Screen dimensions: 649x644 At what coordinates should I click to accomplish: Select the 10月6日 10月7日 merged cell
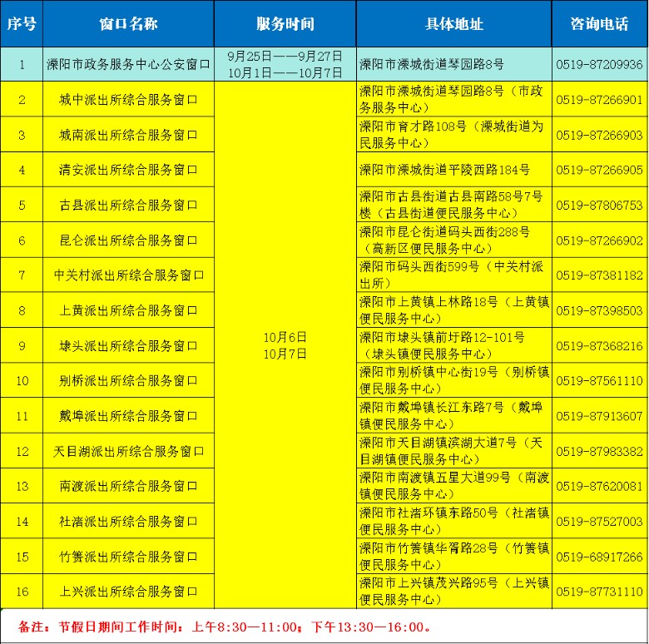pos(285,345)
